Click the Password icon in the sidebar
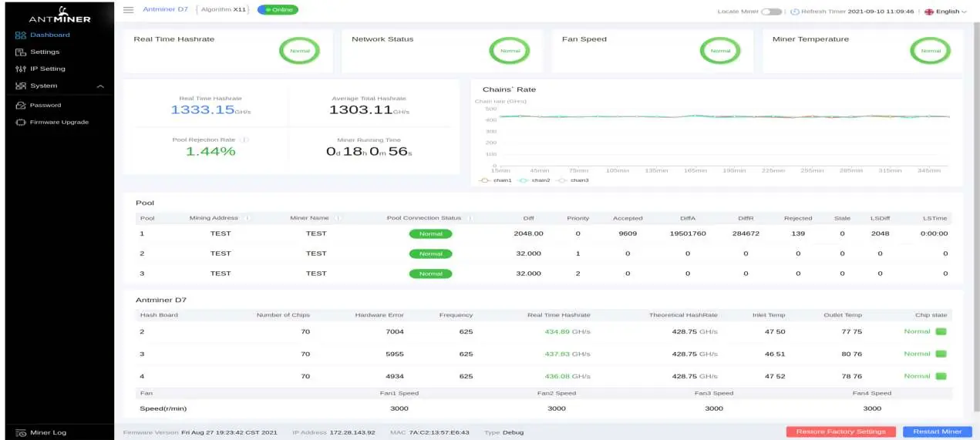 tap(21, 105)
